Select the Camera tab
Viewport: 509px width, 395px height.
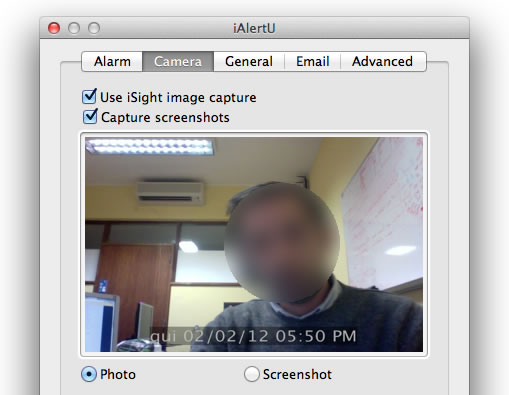click(178, 61)
